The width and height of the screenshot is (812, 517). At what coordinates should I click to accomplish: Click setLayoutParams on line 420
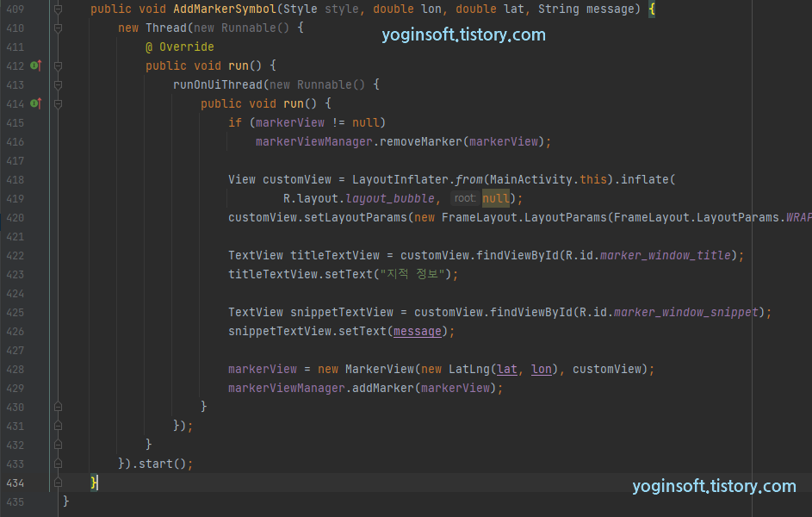[x=356, y=218]
